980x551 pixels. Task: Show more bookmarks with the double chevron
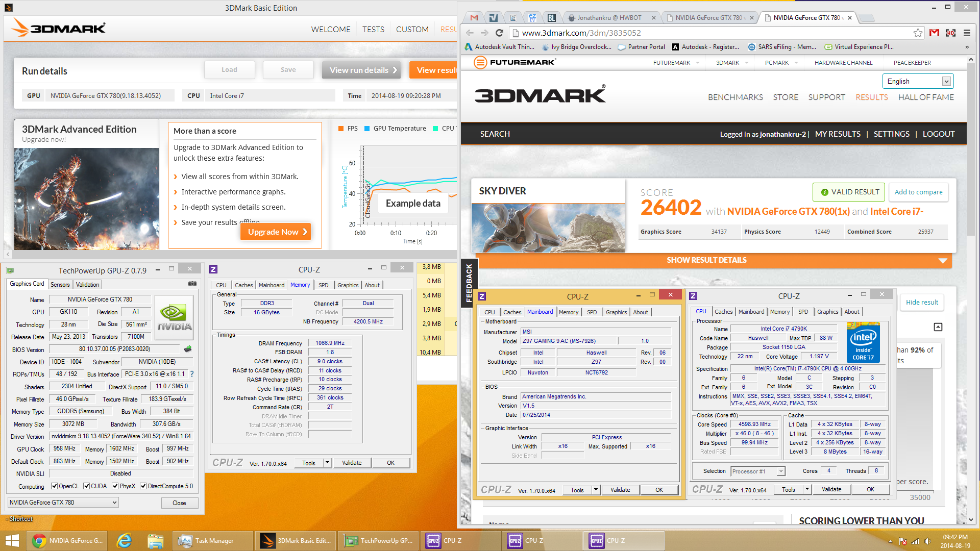click(x=967, y=47)
